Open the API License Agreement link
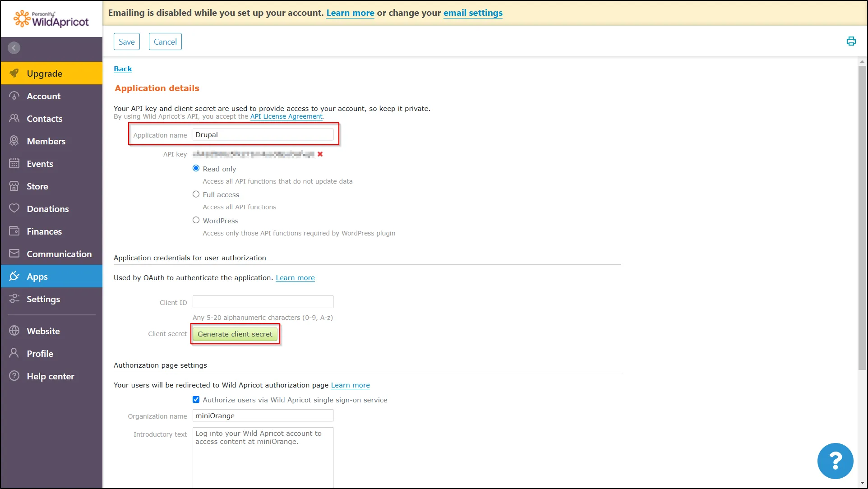 click(x=286, y=116)
